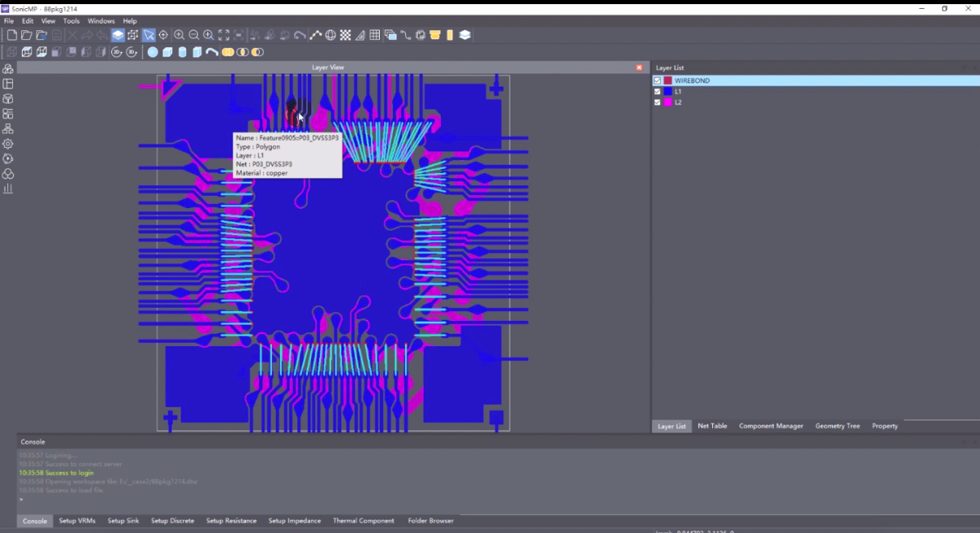980x533 pixels.
Task: Open the Setup VRMs tab
Action: click(78, 521)
